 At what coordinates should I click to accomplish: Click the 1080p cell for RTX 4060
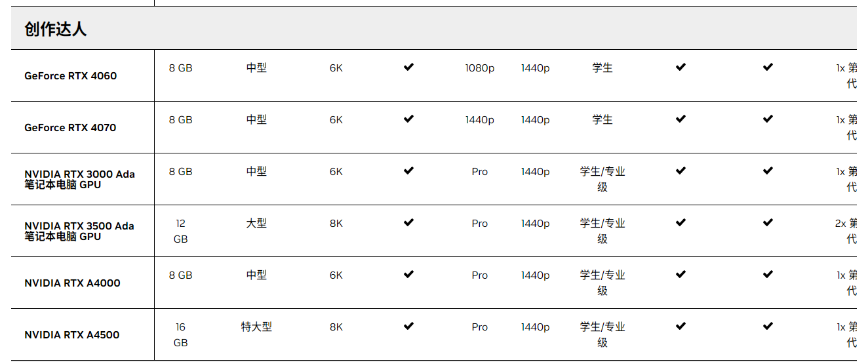479,68
